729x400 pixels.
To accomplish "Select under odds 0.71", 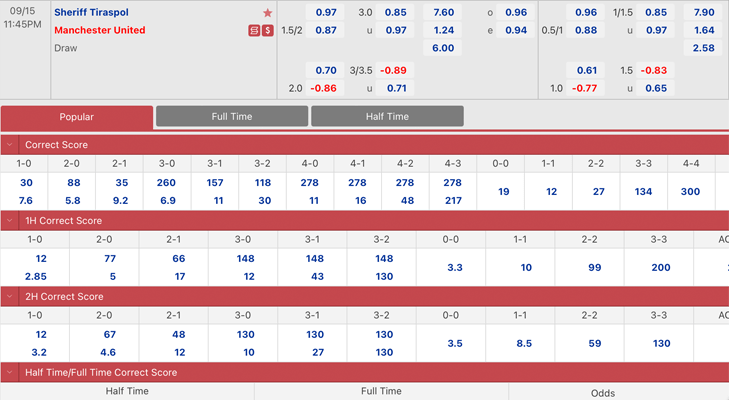I will 396,88.
